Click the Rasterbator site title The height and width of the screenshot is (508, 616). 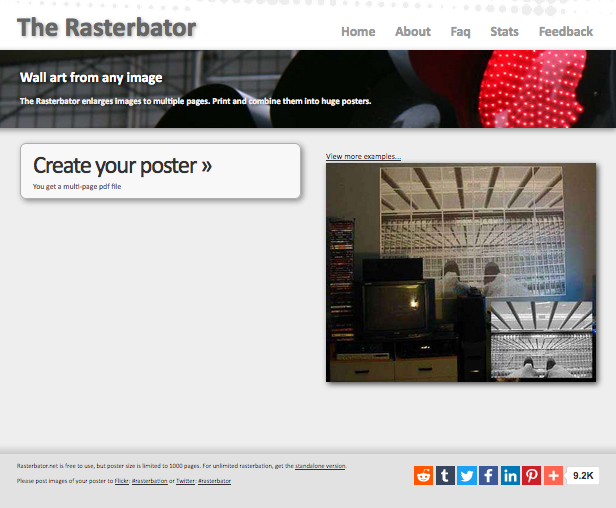pos(106,28)
